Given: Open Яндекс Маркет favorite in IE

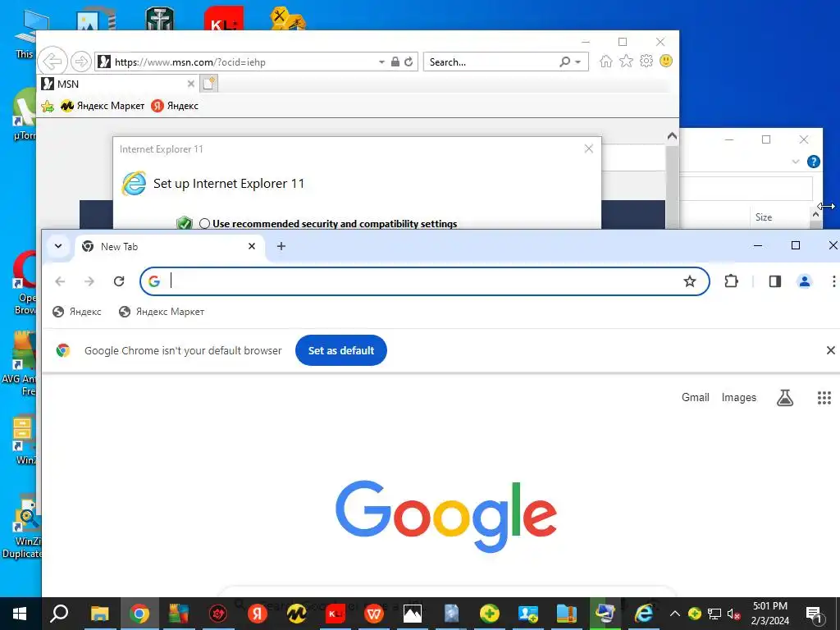Looking at the screenshot, I should click(x=103, y=106).
